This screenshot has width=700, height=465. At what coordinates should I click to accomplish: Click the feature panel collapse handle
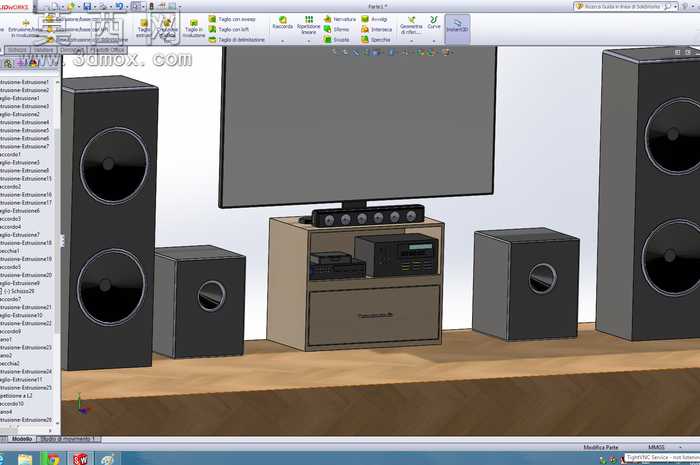point(62,241)
